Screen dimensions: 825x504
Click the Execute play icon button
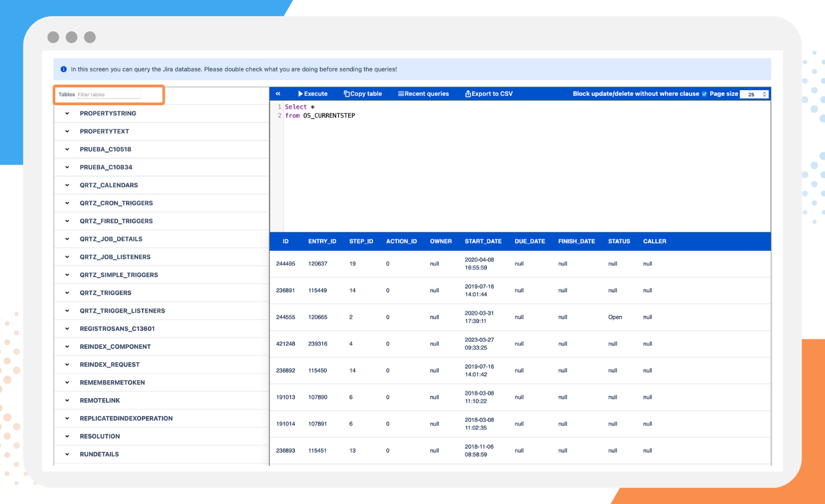313,94
